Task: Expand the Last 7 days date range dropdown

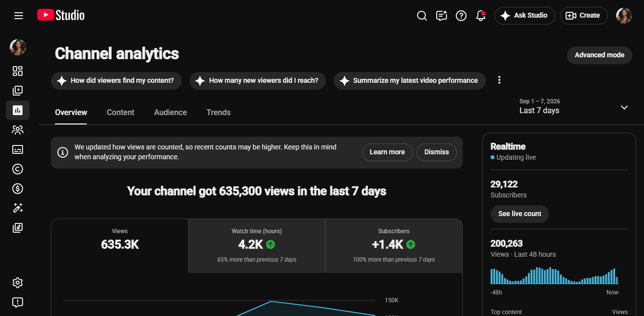Action: [x=573, y=106]
